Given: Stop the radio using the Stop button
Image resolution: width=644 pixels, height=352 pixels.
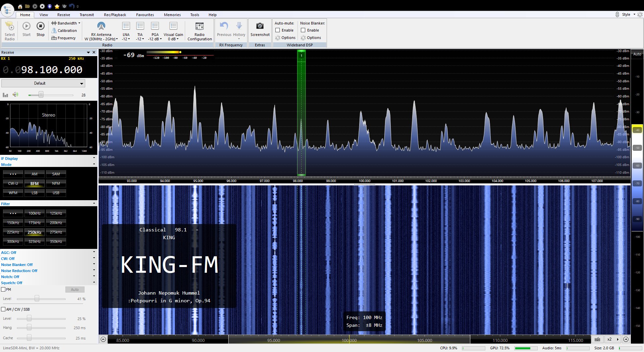Looking at the screenshot, I should 41,29.
